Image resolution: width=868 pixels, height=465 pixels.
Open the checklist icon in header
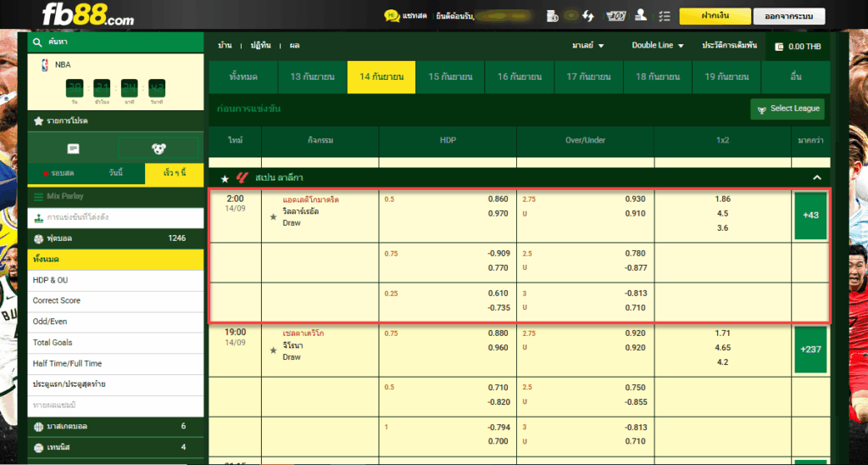665,16
